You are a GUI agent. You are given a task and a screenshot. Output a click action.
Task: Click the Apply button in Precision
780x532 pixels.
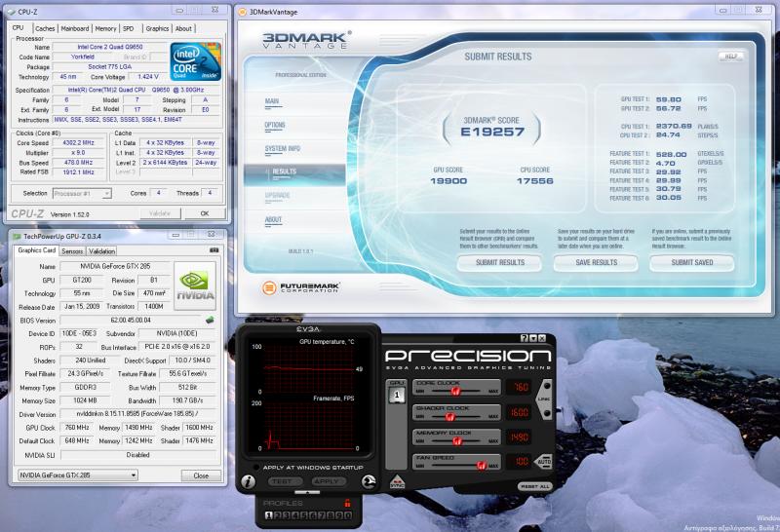(329, 481)
